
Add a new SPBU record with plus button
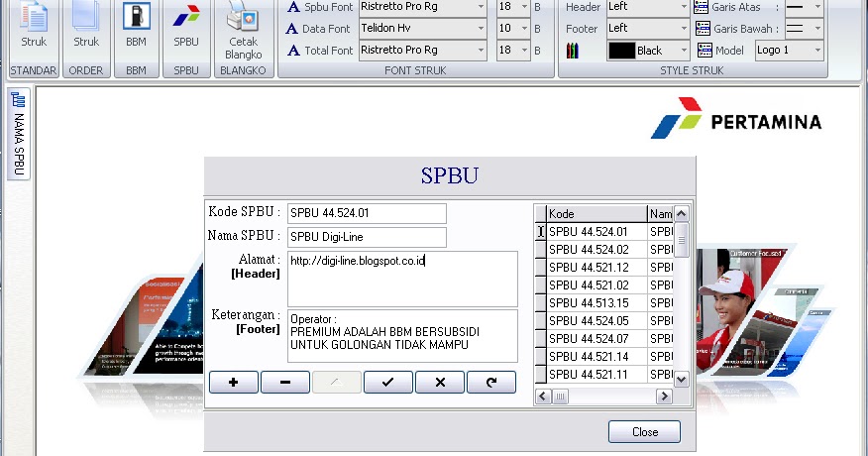[233, 383]
